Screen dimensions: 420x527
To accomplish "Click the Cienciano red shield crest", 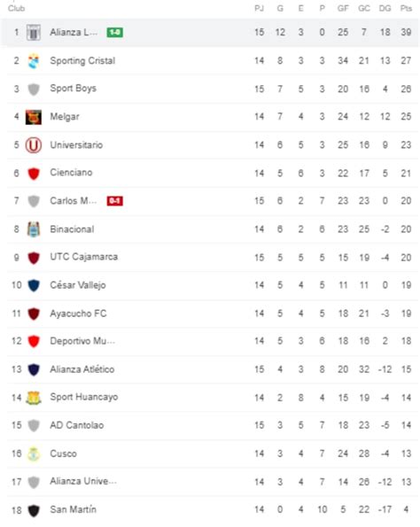I will [x=34, y=174].
